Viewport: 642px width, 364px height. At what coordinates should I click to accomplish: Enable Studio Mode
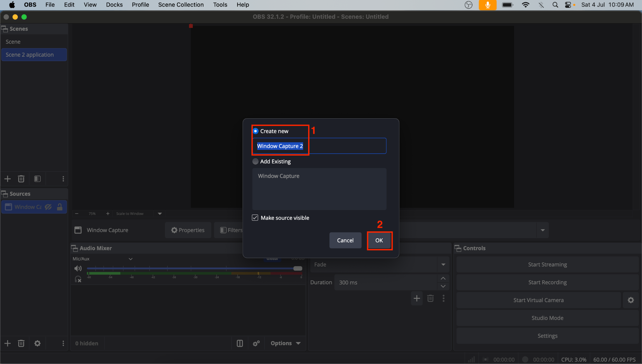click(x=547, y=318)
